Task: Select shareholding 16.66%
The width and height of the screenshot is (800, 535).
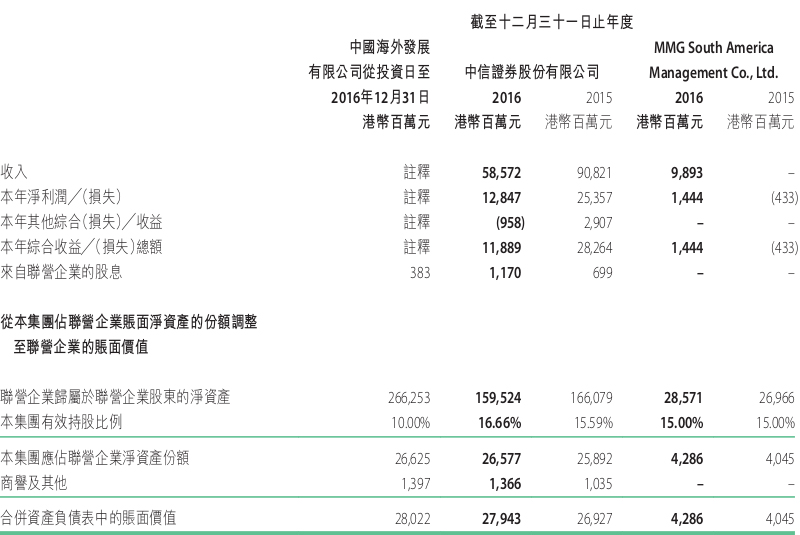Action: tap(500, 423)
